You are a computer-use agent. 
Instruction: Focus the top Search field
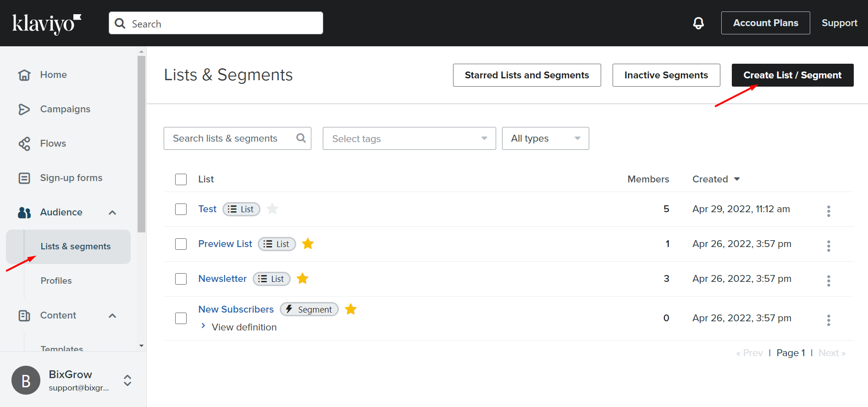pyautogui.click(x=216, y=23)
